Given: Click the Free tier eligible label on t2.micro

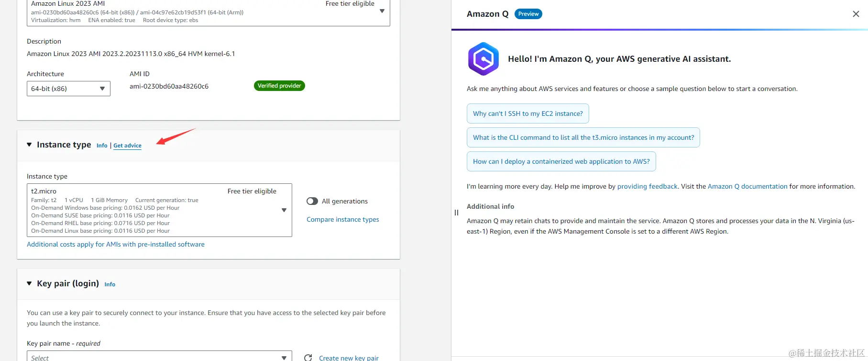Looking at the screenshot, I should (252, 191).
